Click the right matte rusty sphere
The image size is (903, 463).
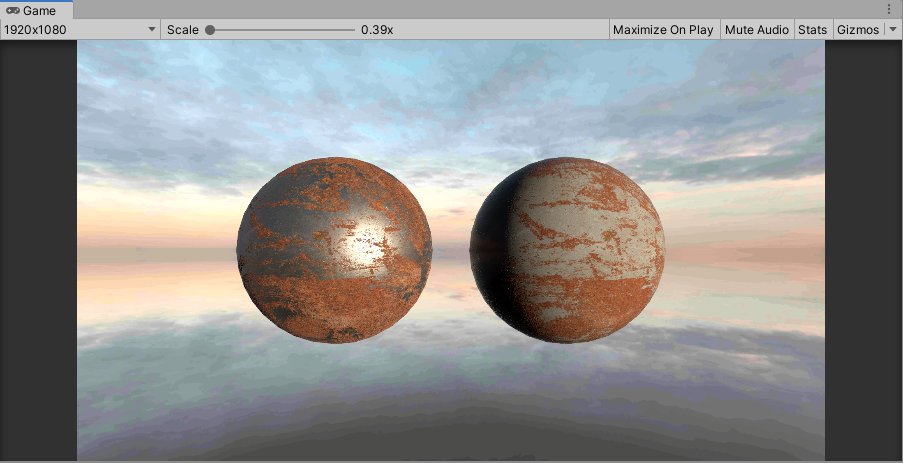[x=567, y=250]
